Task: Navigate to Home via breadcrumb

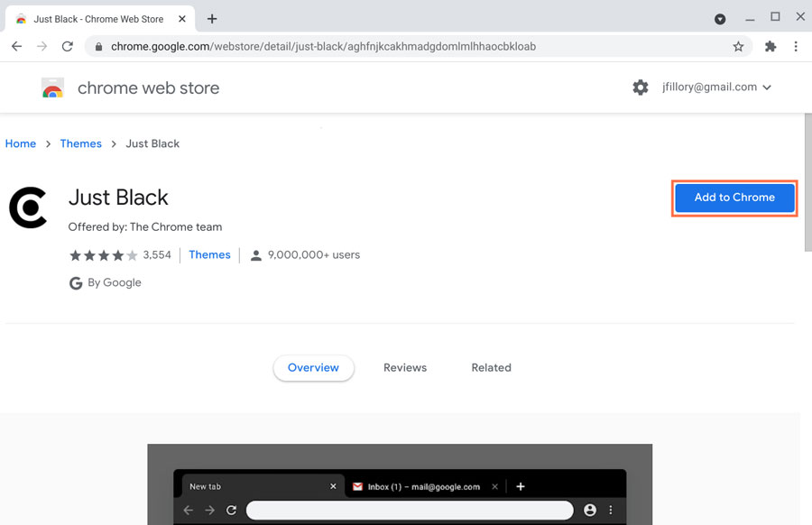Action: pos(21,143)
